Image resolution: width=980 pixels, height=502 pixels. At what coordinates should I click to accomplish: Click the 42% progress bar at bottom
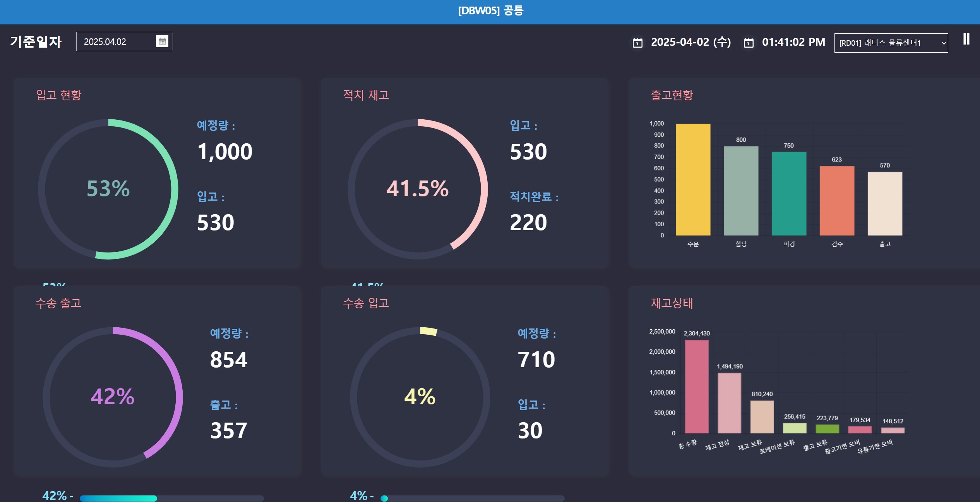point(172,498)
